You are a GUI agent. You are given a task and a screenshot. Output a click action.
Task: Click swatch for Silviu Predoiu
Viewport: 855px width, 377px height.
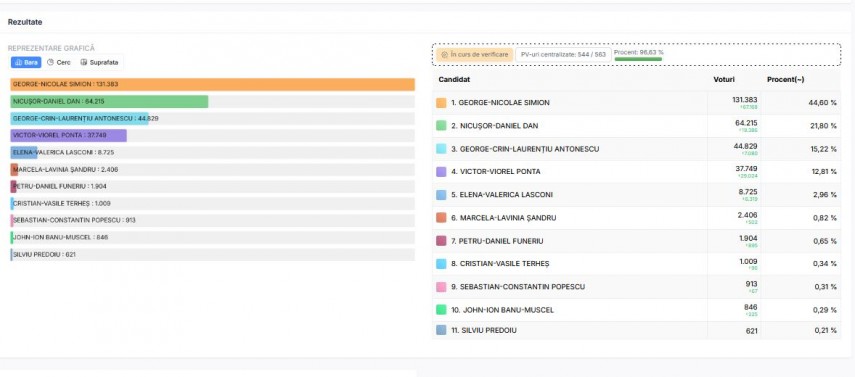[x=441, y=330]
